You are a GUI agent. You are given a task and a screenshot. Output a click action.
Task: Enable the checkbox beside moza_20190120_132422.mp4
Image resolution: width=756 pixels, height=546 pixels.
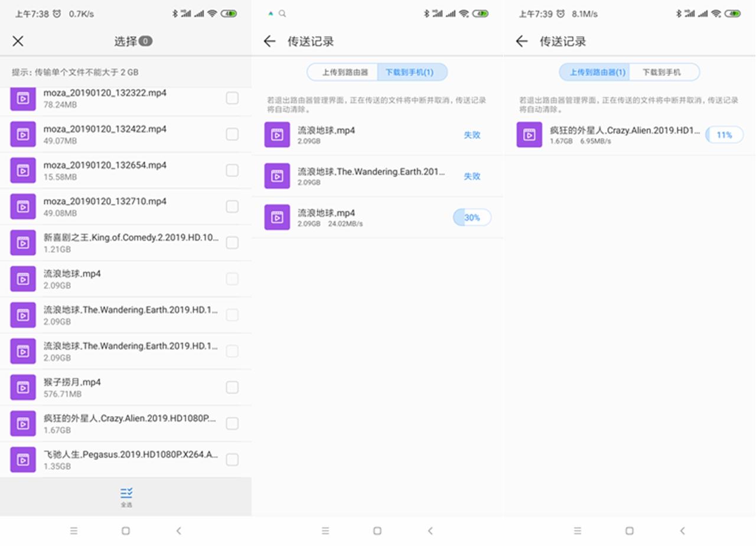(232, 134)
